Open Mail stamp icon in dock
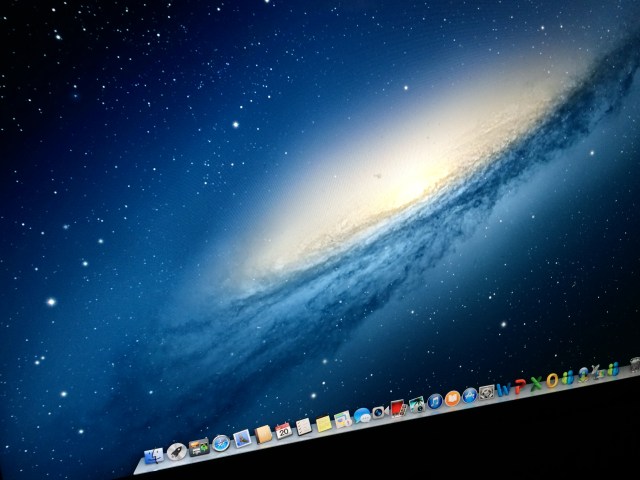 pyautogui.click(x=241, y=438)
